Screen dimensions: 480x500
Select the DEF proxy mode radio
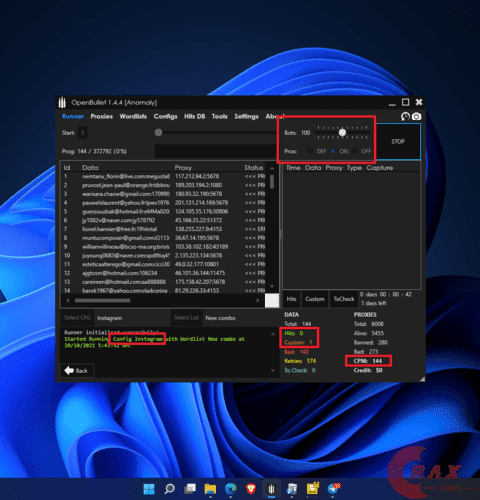[310, 151]
